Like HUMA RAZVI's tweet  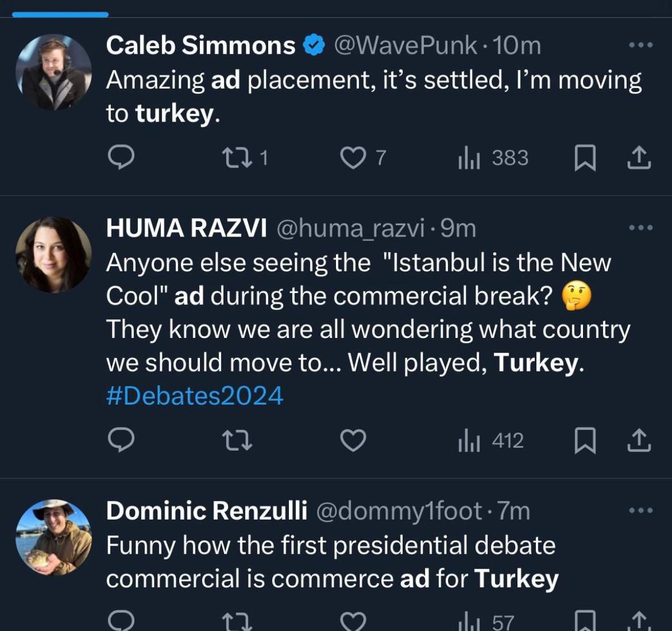click(x=353, y=440)
